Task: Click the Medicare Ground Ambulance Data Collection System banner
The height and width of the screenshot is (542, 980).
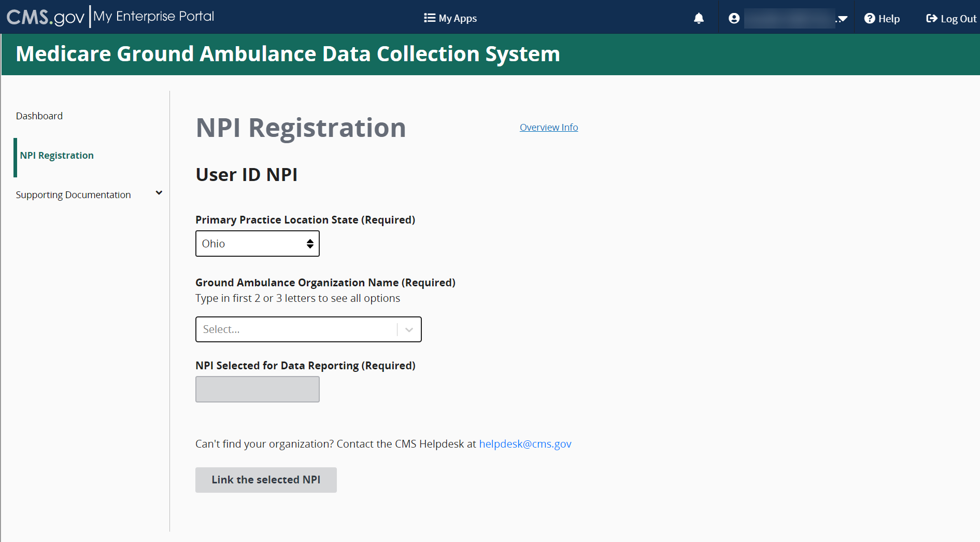Action: (x=288, y=54)
